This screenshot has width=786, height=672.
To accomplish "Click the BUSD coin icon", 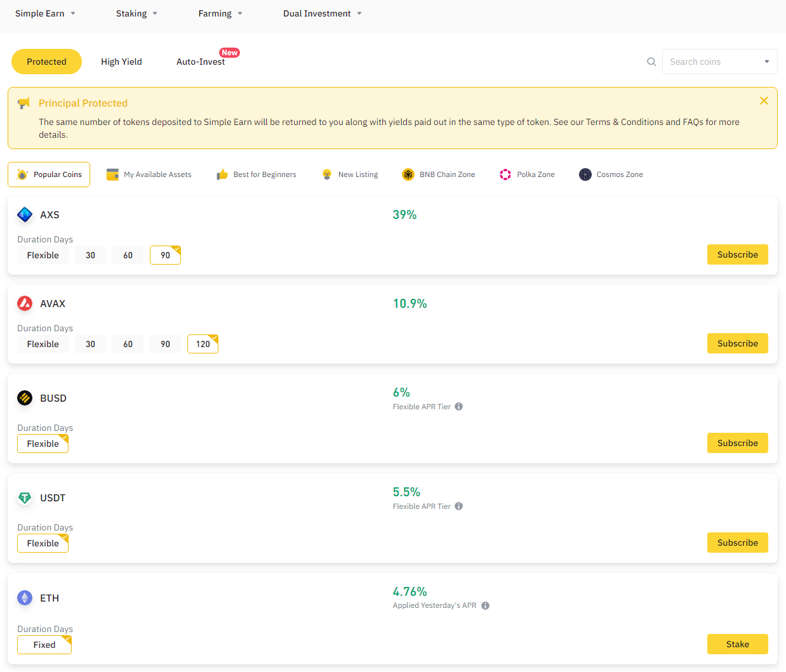I will tap(25, 398).
